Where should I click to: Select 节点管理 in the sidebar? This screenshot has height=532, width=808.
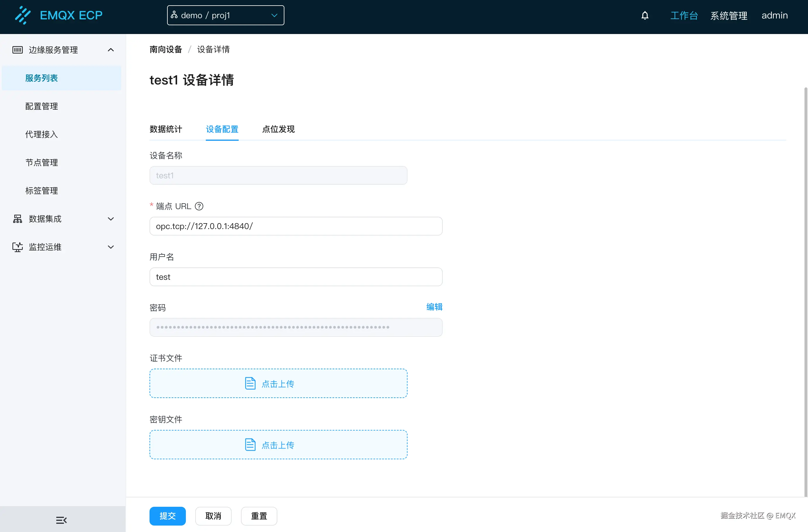41,162
